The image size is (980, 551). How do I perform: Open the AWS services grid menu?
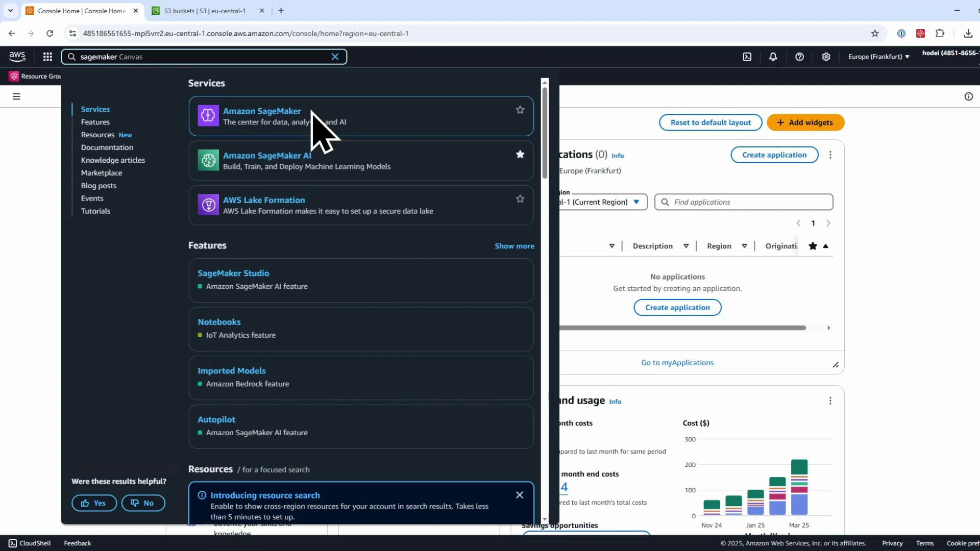47,57
